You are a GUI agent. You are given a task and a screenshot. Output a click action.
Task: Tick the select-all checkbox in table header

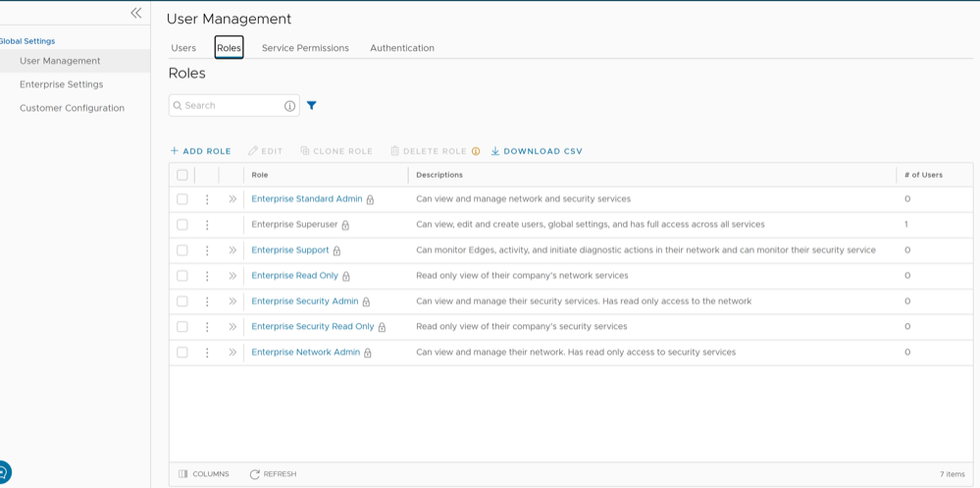pos(181,175)
